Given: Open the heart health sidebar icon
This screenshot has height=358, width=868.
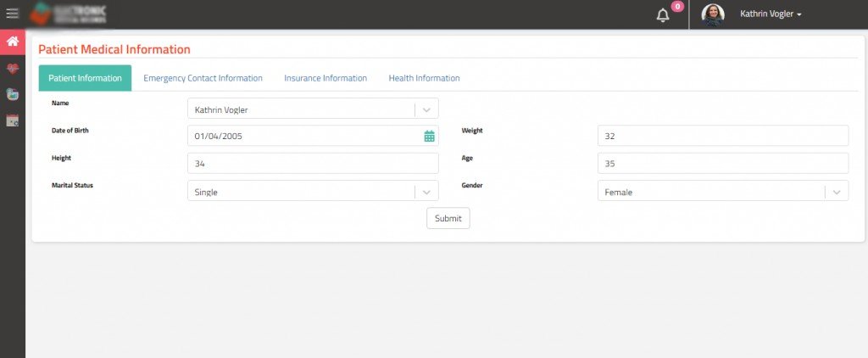Looking at the screenshot, I should click(13, 69).
